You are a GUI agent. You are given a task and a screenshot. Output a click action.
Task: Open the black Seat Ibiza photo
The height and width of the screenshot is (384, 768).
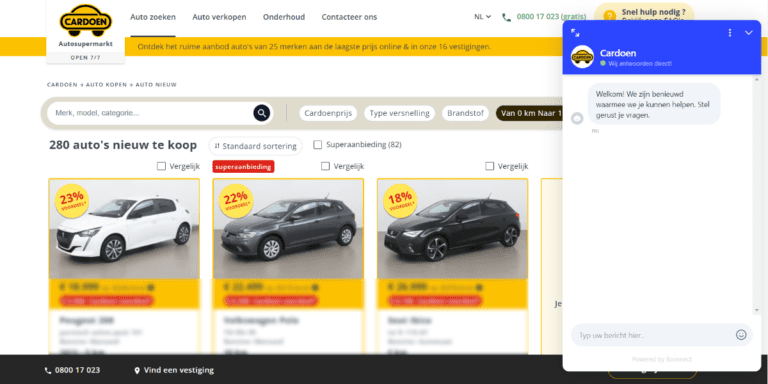pyautogui.click(x=453, y=229)
